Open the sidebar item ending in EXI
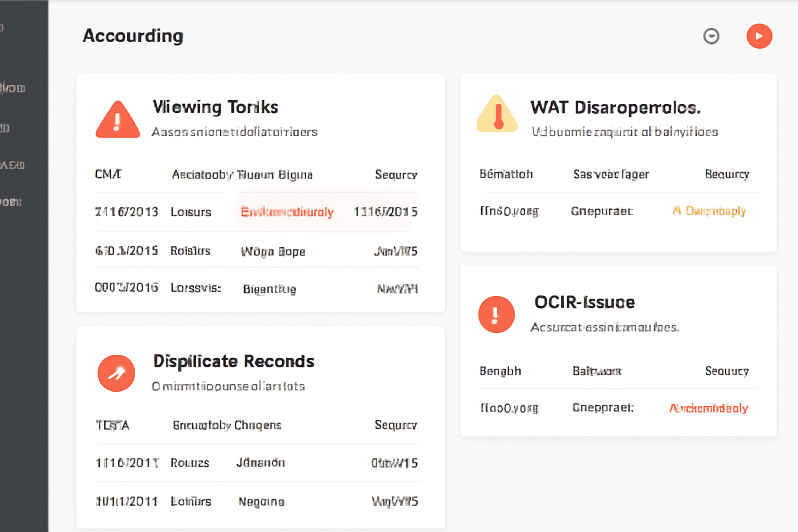 (x=12, y=165)
